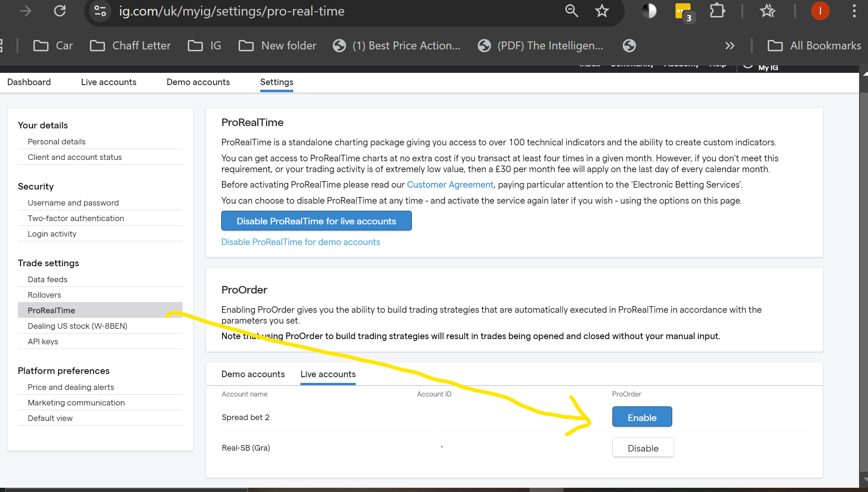
Task: Open the Chrome three-dot menu
Action: tap(854, 11)
